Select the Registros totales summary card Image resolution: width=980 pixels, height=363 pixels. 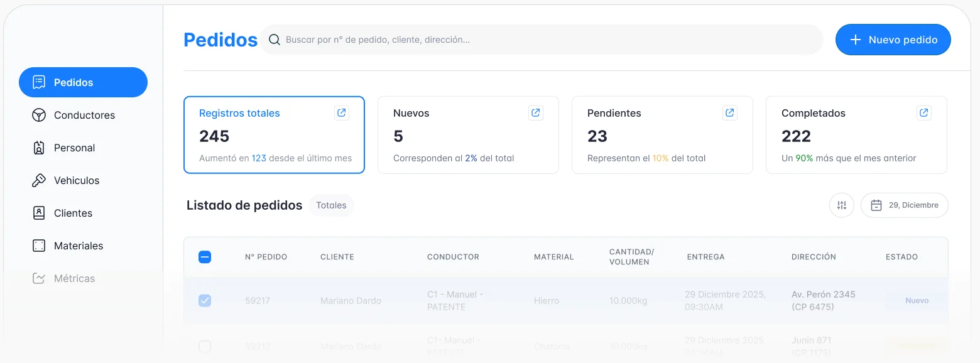(x=274, y=135)
